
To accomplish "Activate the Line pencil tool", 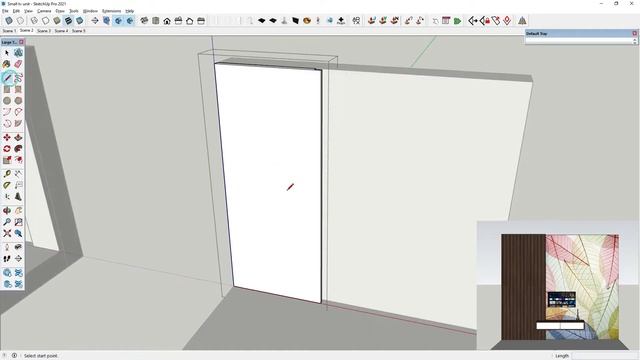I will pyautogui.click(x=7, y=78).
